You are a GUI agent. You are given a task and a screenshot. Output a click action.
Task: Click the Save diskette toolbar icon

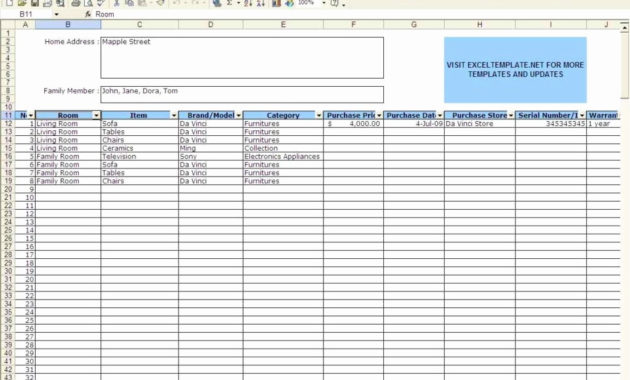click(x=35, y=3)
